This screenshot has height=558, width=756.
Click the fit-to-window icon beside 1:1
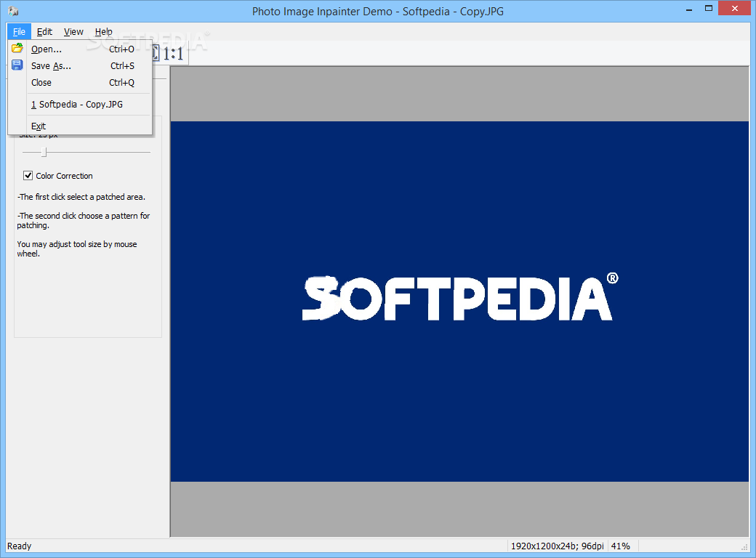156,53
